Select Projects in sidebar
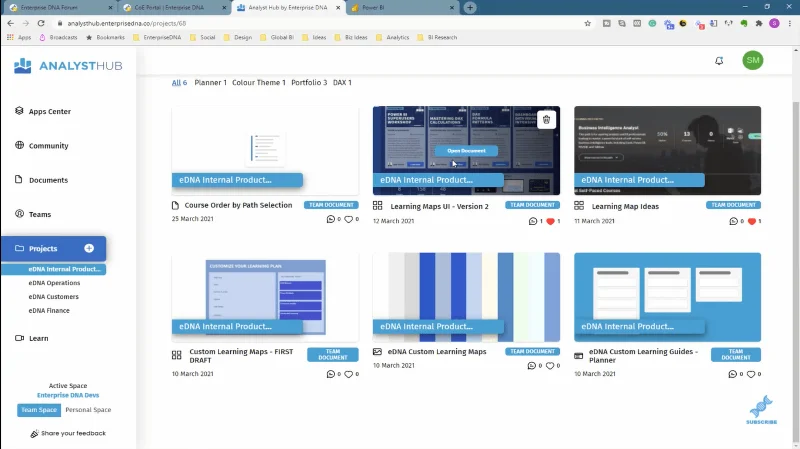 click(x=53, y=248)
